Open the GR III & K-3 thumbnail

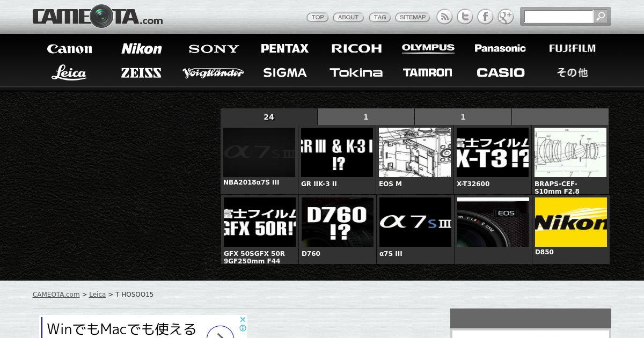pos(337,152)
